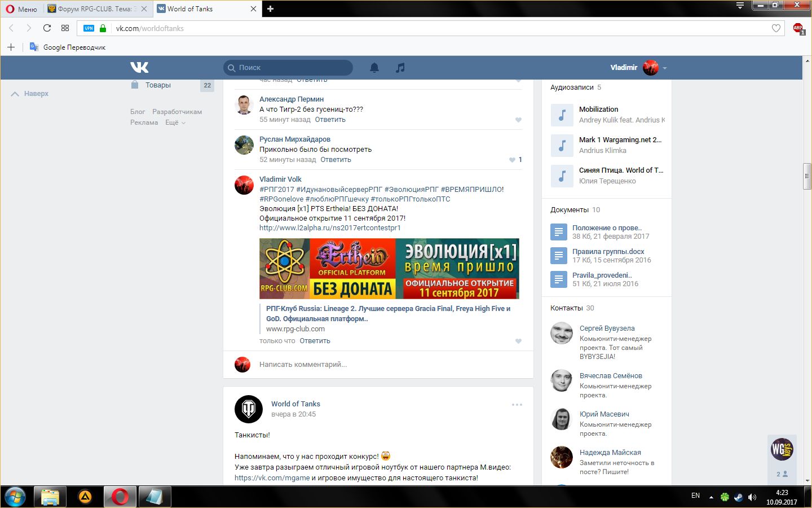Open the Положение о прове.. document icon
Screen dimensions: 812x508
click(558, 232)
